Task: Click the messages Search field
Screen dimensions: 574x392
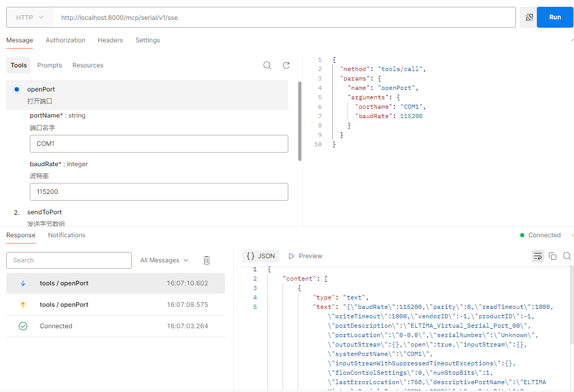Action: click(x=69, y=260)
